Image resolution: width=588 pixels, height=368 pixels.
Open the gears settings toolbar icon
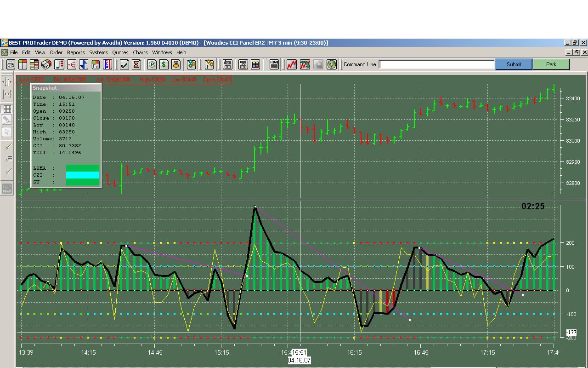192,64
